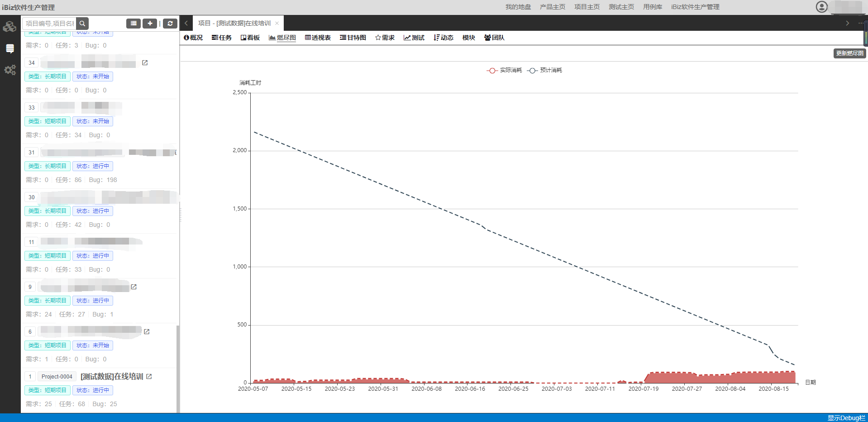Open the 测试 testing tab

tap(414, 38)
